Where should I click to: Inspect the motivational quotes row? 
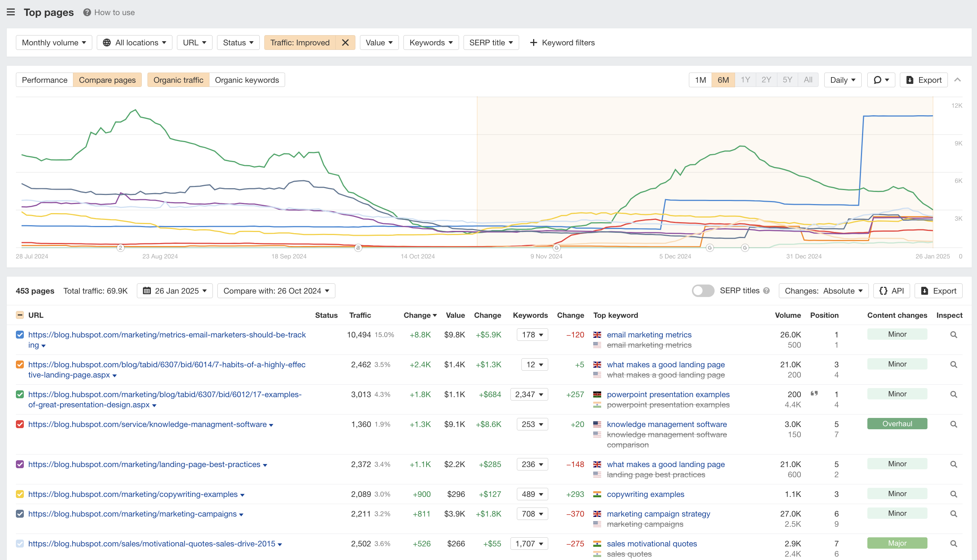[954, 544]
